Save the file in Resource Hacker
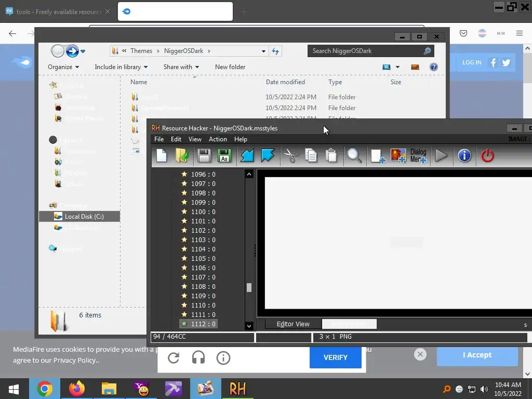Screen dimensions: 532x399 point(204,156)
